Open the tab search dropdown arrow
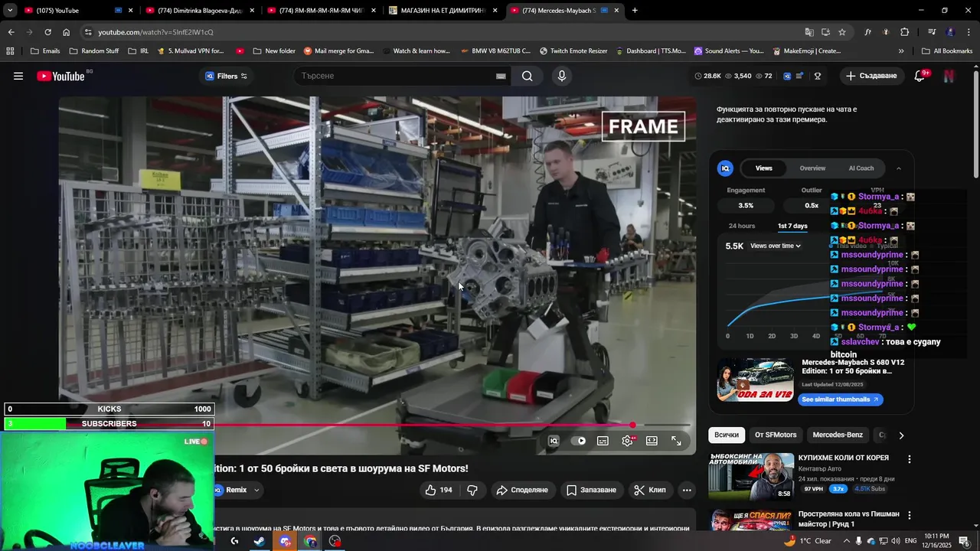Image resolution: width=980 pixels, height=551 pixels. click(10, 11)
